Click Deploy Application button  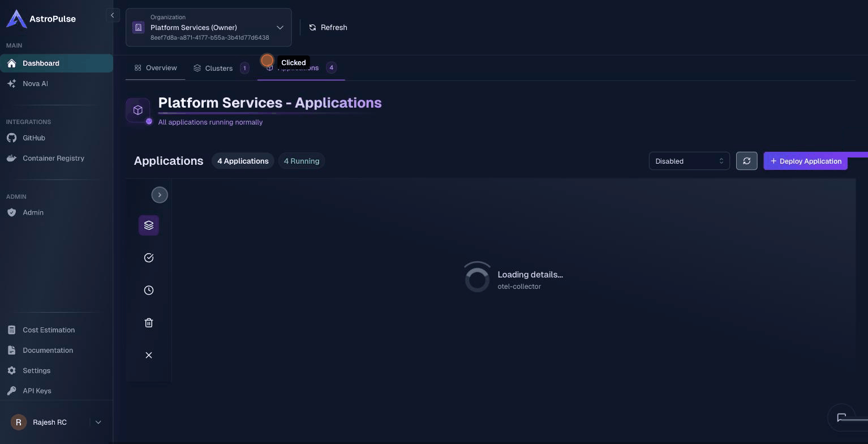(x=806, y=161)
